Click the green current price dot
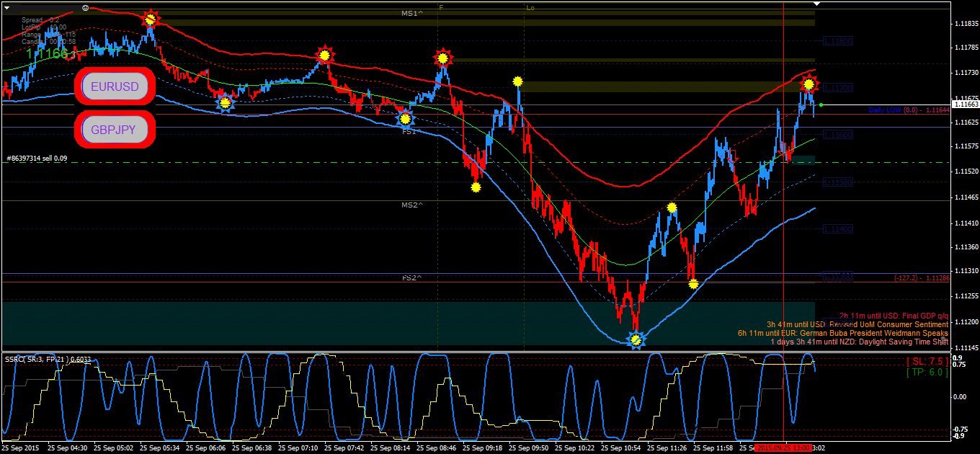The width and height of the screenshot is (980, 454). 821,105
